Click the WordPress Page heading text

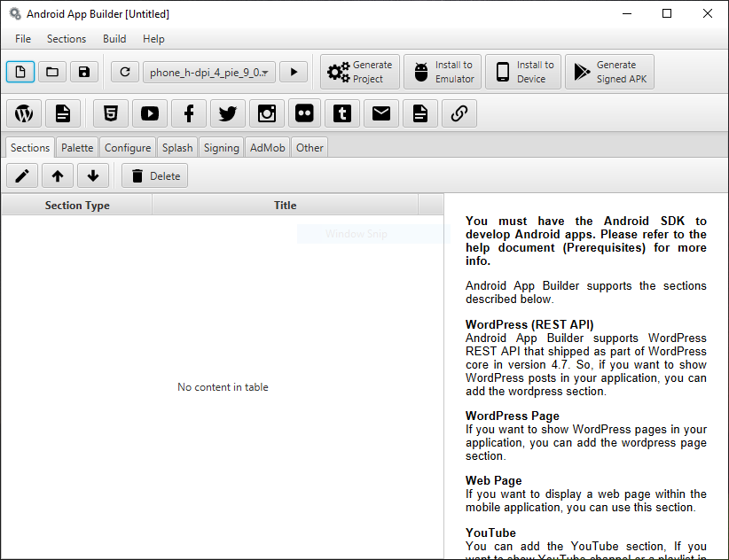click(513, 416)
